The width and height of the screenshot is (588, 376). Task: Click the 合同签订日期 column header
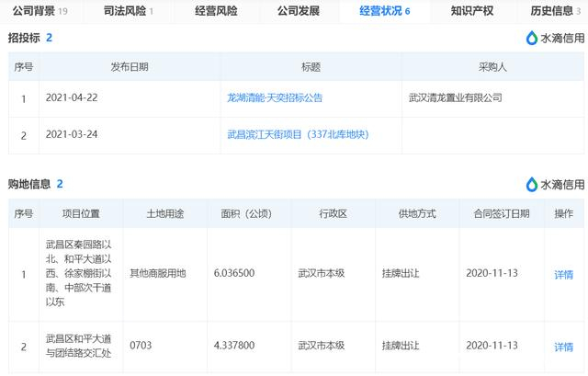point(502,213)
